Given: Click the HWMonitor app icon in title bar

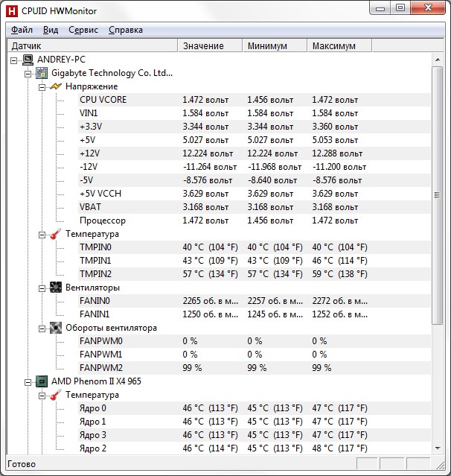Looking at the screenshot, I should (12, 9).
